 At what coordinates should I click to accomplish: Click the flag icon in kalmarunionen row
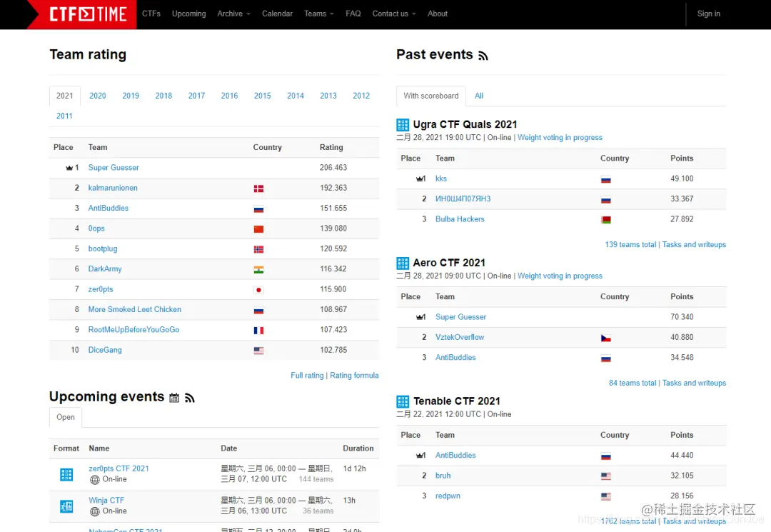click(258, 189)
